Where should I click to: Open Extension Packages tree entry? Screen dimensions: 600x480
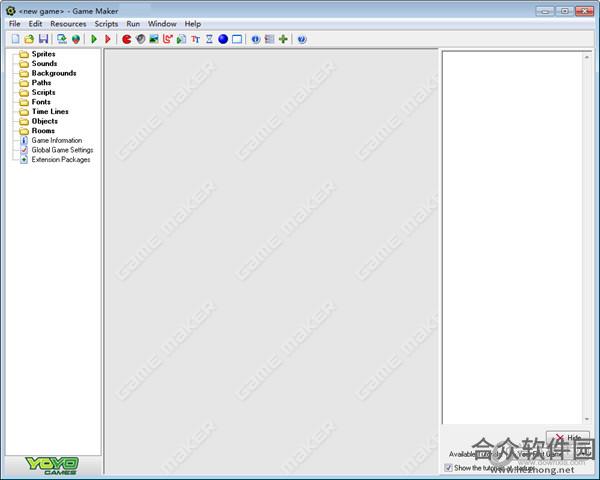[x=60, y=160]
